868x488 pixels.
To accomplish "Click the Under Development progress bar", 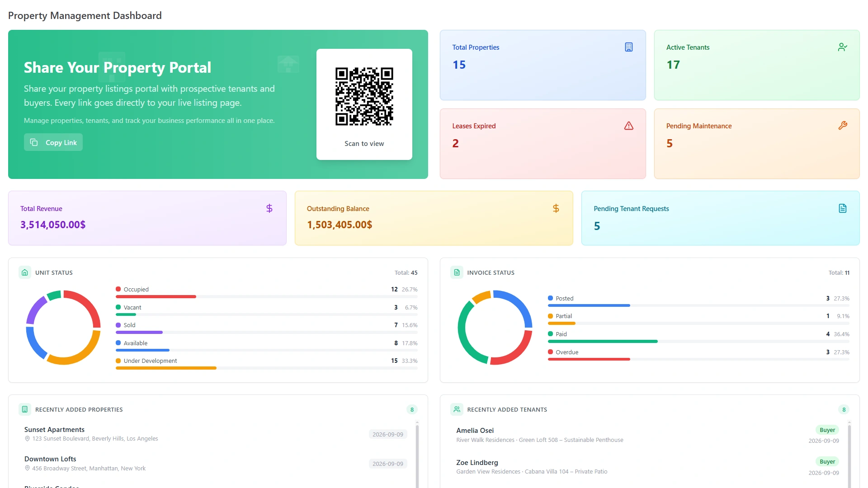I will click(266, 368).
